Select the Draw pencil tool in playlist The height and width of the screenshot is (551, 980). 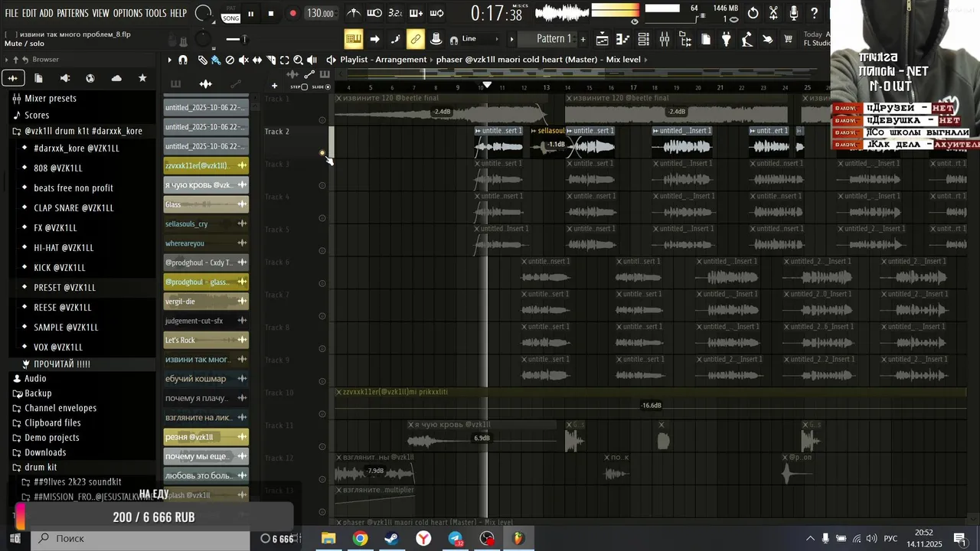coord(202,60)
